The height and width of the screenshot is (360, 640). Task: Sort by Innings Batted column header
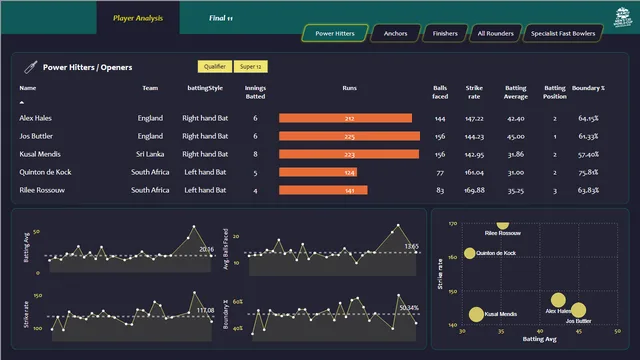pos(255,92)
